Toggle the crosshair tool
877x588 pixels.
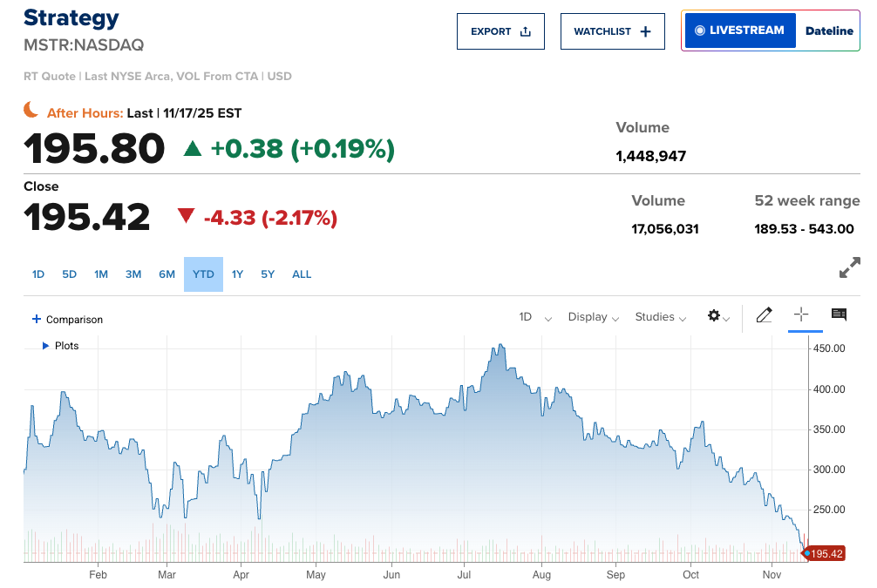802,315
